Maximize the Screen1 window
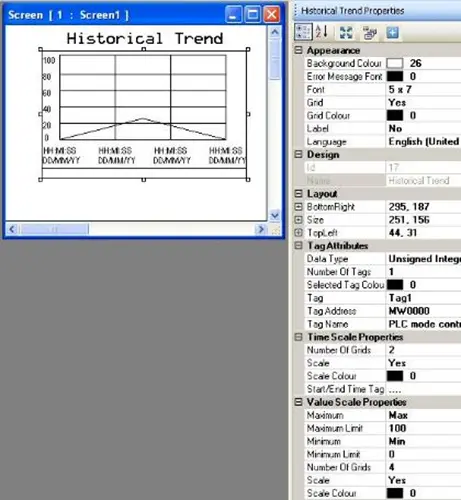461x500 pixels. (253, 15)
